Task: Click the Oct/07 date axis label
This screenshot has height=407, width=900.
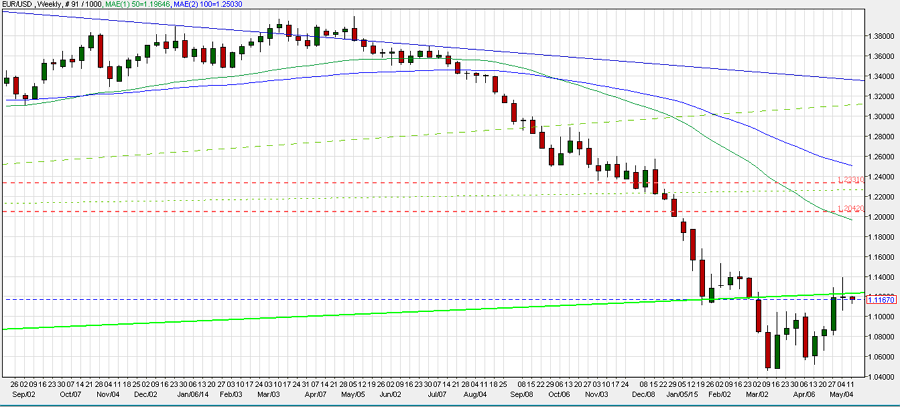Action: tap(71, 396)
